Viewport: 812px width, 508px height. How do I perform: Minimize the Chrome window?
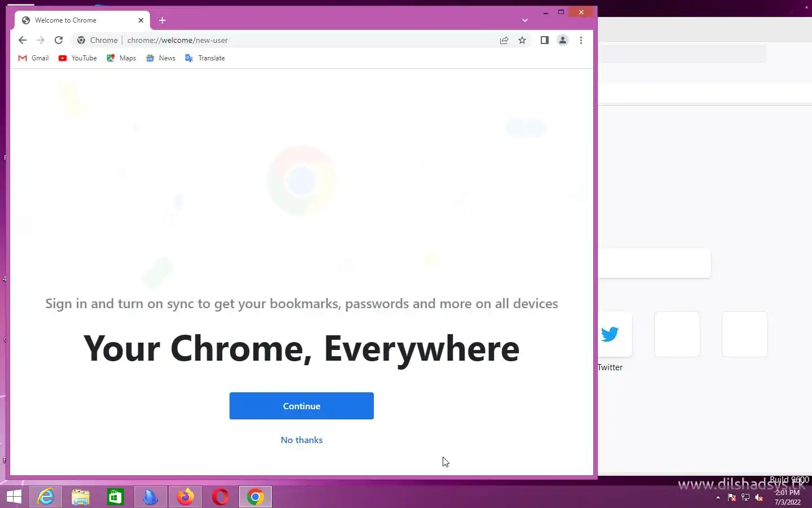click(546, 12)
